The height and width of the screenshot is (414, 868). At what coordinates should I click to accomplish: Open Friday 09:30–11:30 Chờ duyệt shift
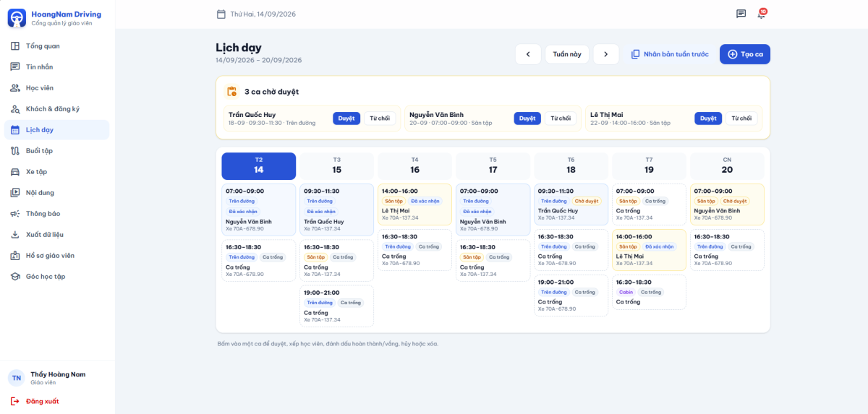(571, 204)
